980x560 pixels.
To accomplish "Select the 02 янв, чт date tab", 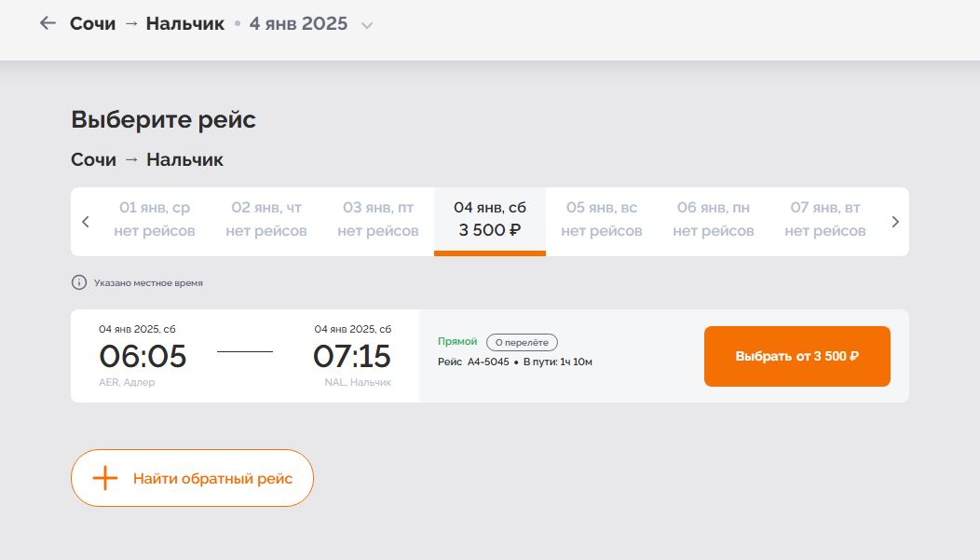I will coord(266,220).
